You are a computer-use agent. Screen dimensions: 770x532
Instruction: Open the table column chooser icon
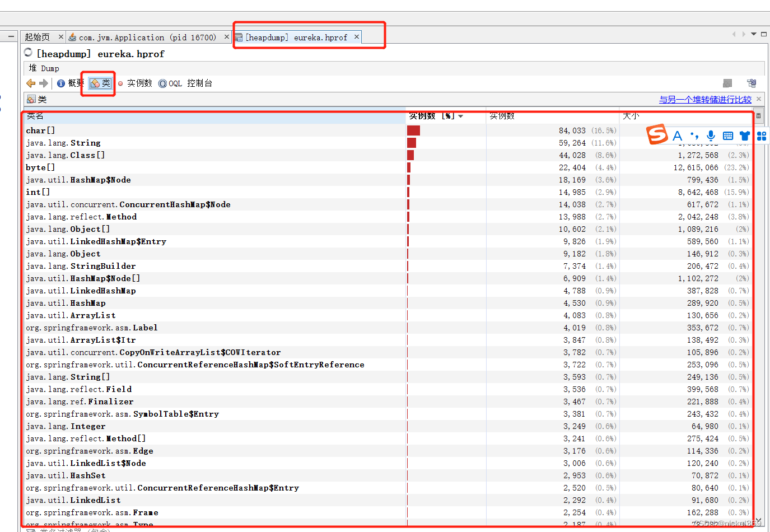coord(759,116)
